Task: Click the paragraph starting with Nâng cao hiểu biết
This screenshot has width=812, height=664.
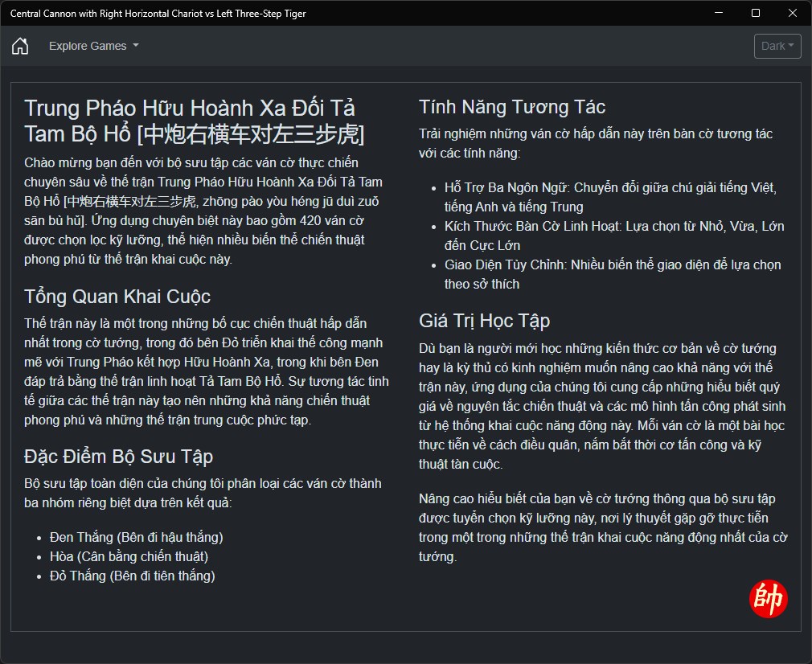Action: pos(603,527)
